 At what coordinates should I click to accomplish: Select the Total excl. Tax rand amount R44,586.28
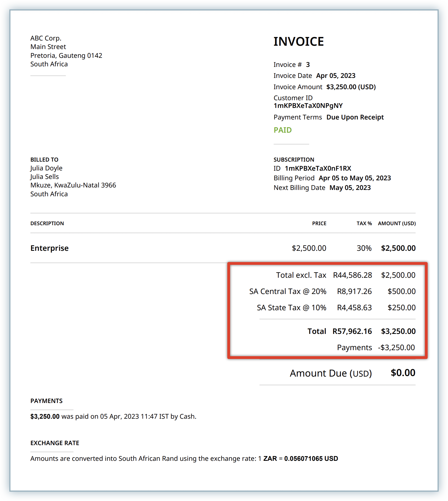tap(352, 275)
